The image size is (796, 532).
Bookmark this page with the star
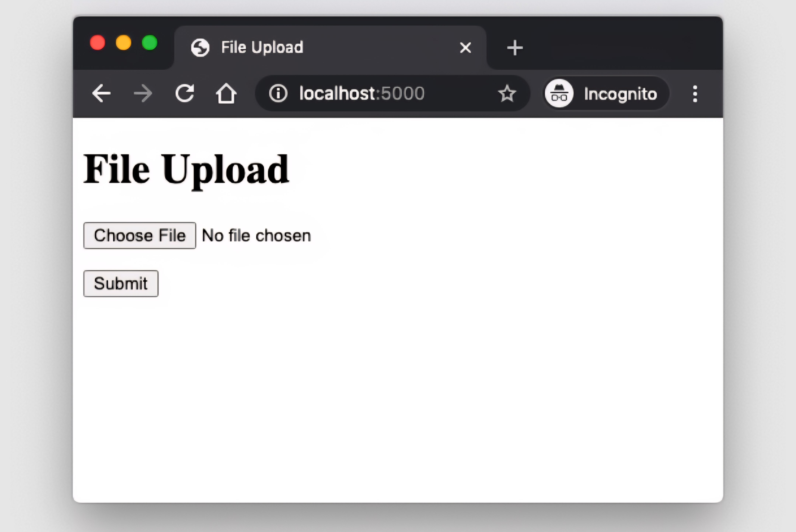(507, 93)
